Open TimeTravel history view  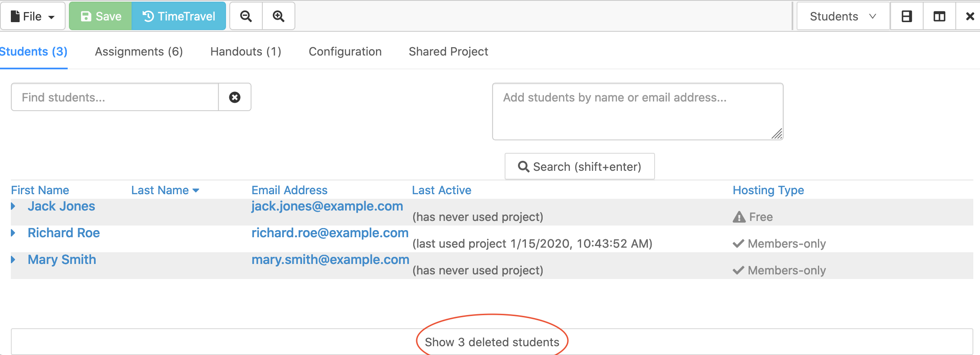click(x=179, y=16)
